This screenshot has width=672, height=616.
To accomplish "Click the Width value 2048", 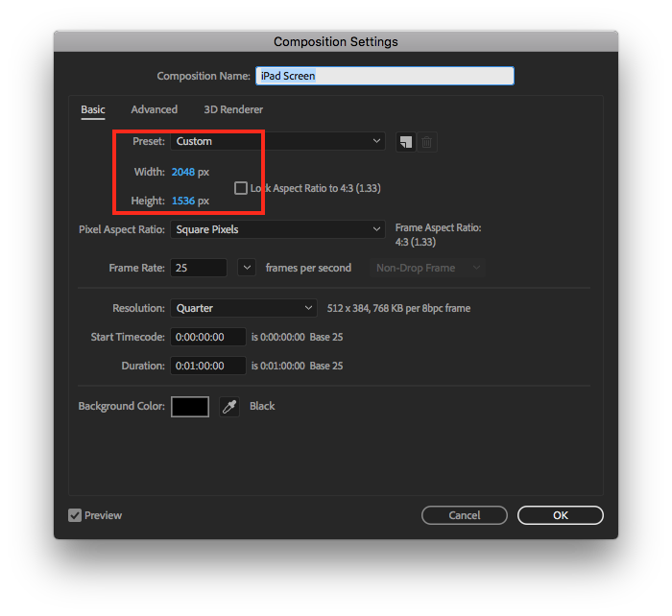I will point(183,172).
